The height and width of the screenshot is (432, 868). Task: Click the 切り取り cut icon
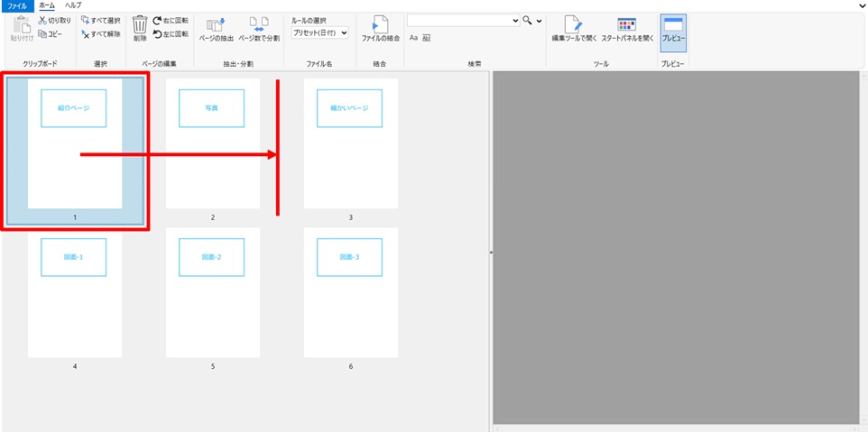pyautogui.click(x=54, y=20)
